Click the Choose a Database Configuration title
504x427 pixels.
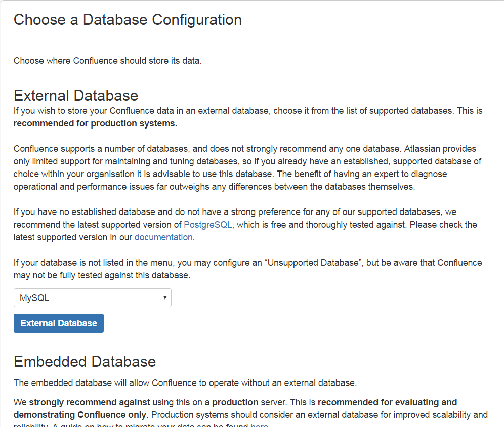128,20
